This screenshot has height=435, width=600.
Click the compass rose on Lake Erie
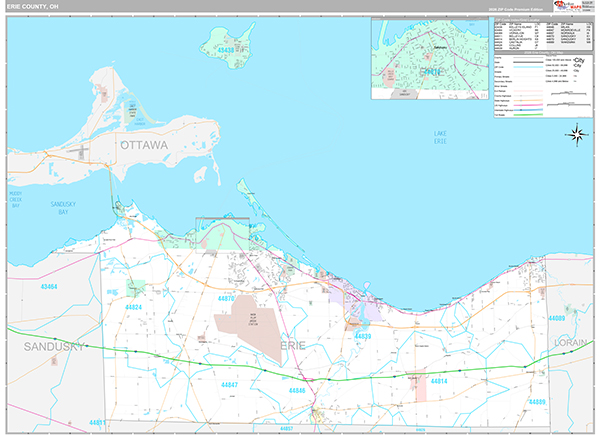pyautogui.click(x=576, y=134)
